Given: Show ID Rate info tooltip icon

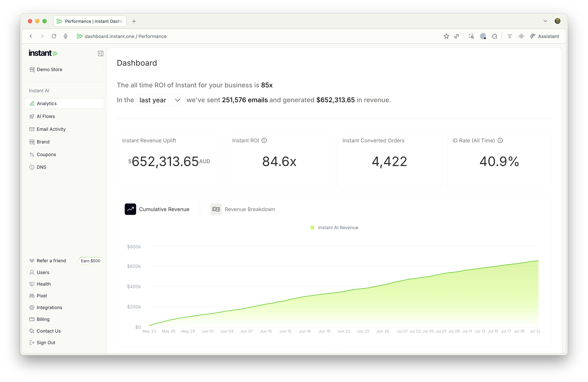Looking at the screenshot, I should [500, 140].
